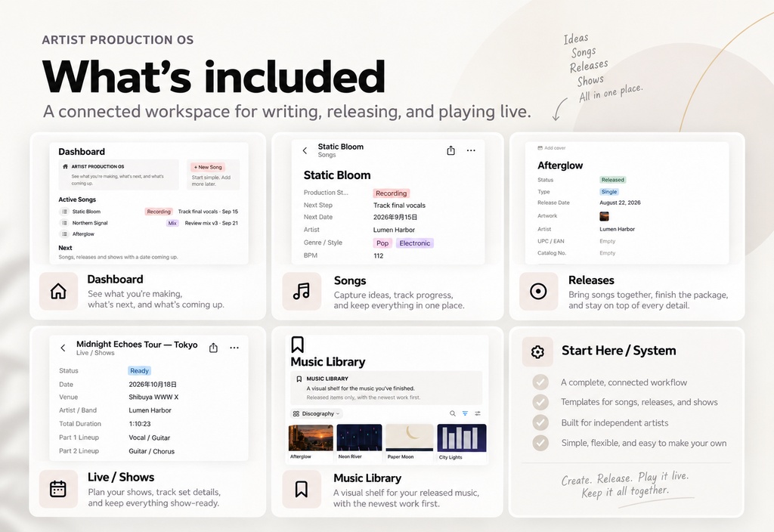Toggle 'Templates for songs, releases, and shows' checkmark
The width and height of the screenshot is (774, 532).
click(x=540, y=402)
